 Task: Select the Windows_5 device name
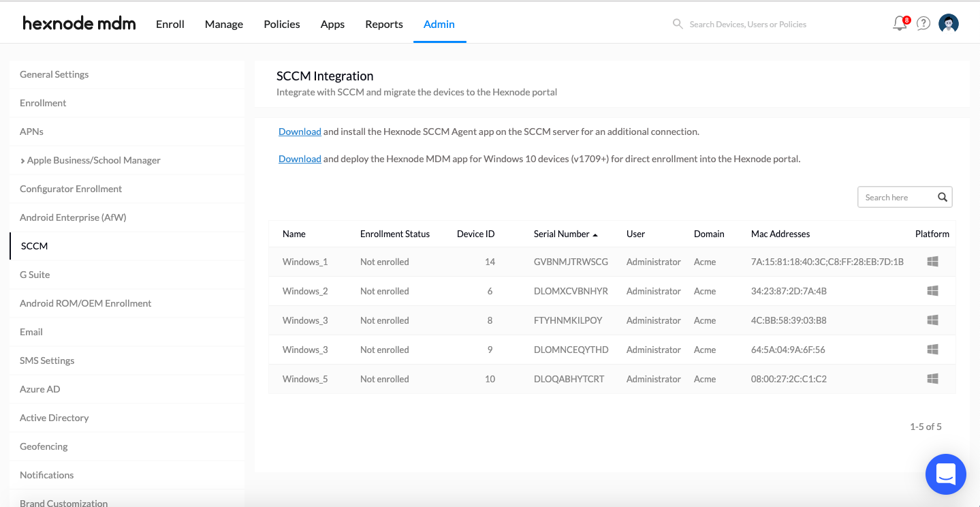tap(305, 379)
